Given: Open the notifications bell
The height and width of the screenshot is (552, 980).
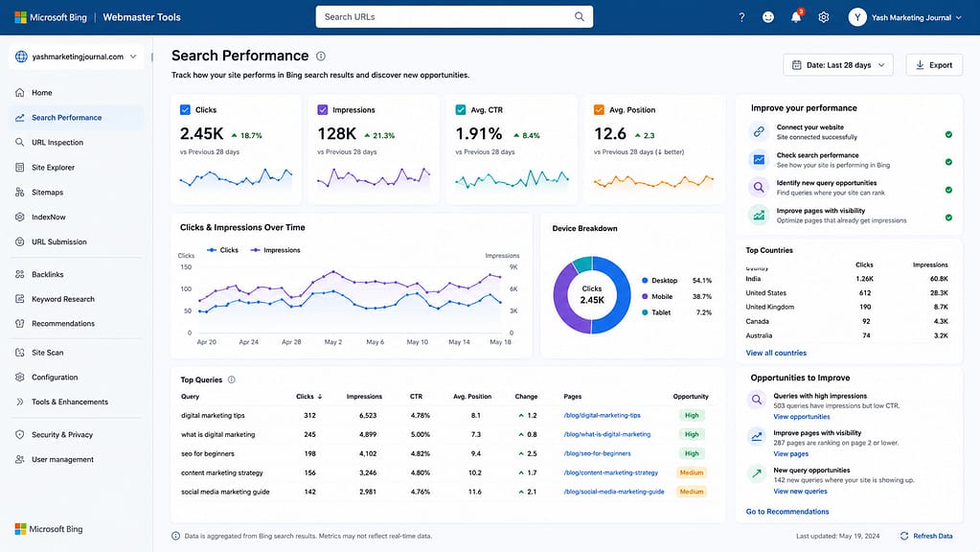Looking at the screenshot, I should [x=796, y=17].
